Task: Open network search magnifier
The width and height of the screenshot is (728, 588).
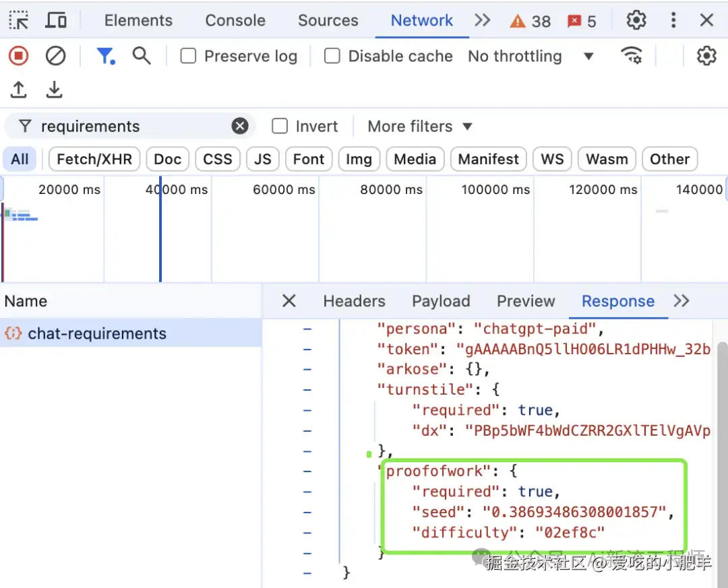Action: coord(142,56)
